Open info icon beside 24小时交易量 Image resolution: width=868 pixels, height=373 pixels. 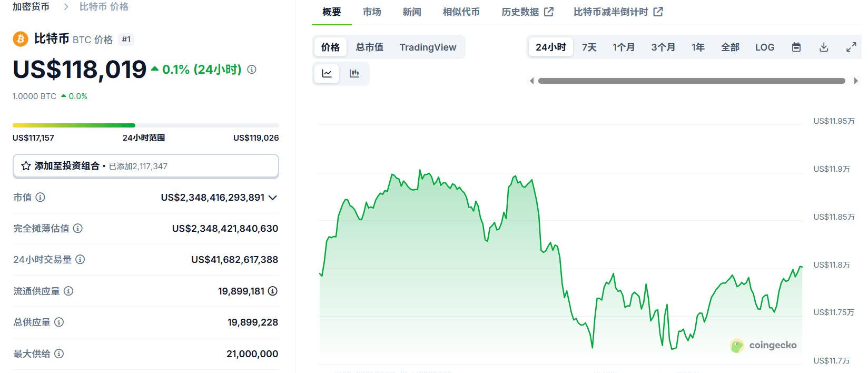click(80, 259)
